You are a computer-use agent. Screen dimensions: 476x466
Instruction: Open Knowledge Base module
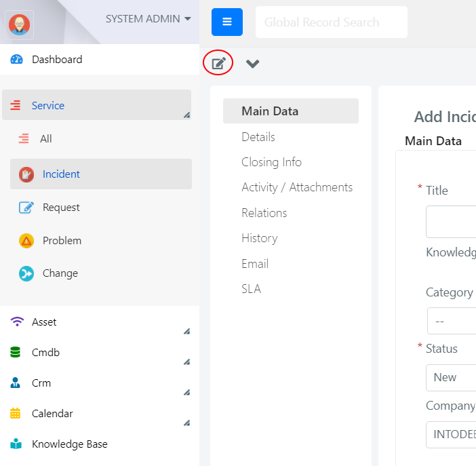click(x=70, y=444)
